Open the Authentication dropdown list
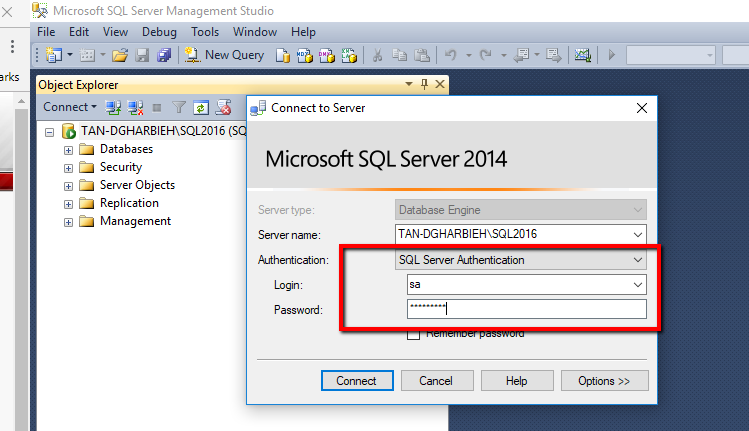This screenshot has width=749, height=431. point(638,260)
